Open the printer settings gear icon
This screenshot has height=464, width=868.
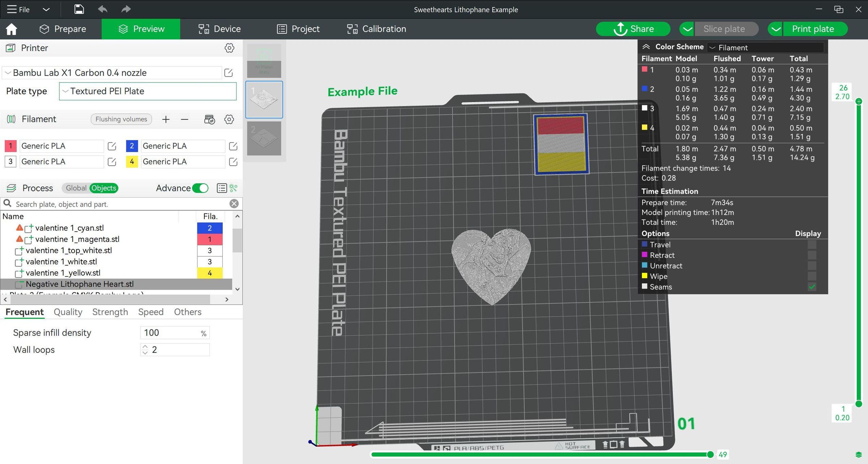tap(230, 48)
